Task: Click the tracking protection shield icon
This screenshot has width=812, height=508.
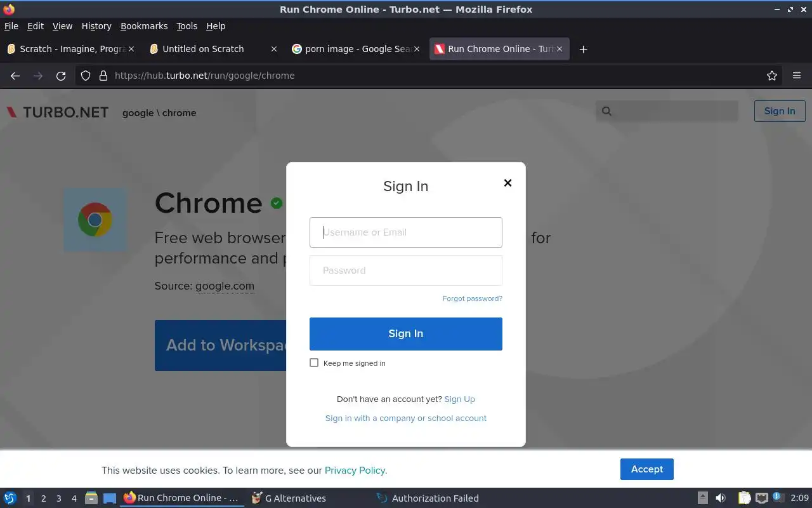Action: [x=86, y=76]
